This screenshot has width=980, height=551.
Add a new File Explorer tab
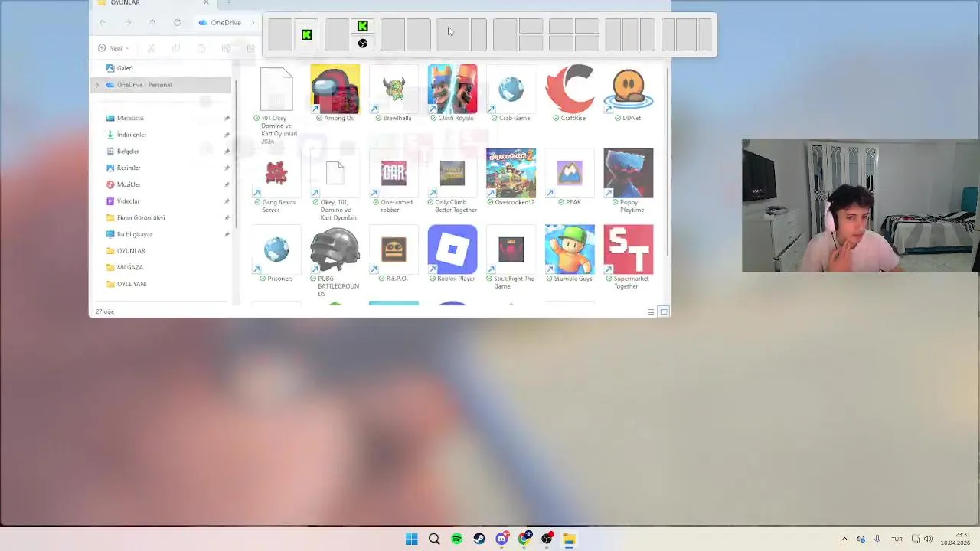coord(228,3)
